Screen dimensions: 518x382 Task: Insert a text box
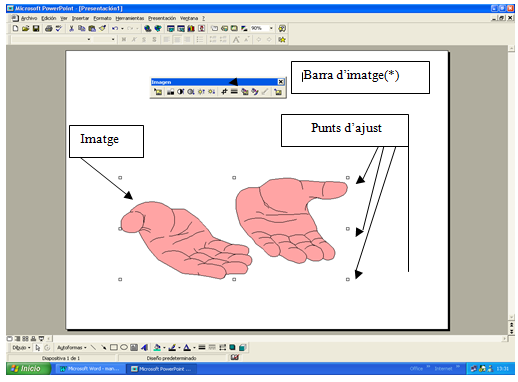click(134, 348)
